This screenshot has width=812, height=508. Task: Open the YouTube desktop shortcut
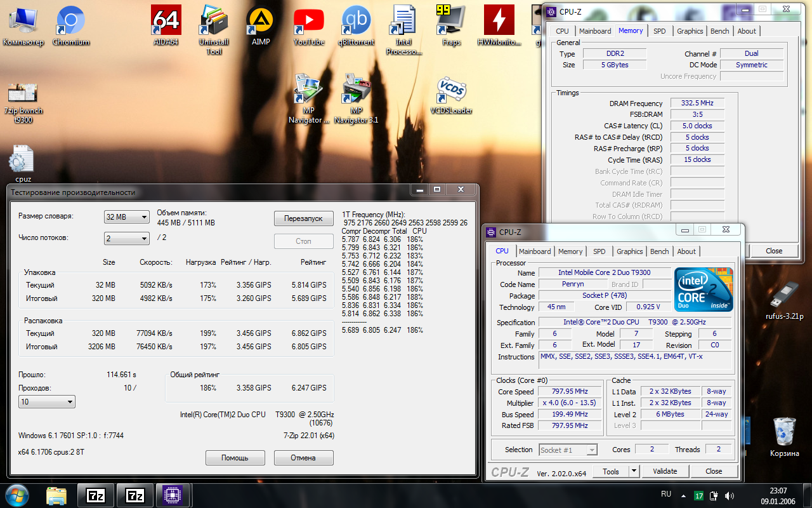(x=309, y=25)
